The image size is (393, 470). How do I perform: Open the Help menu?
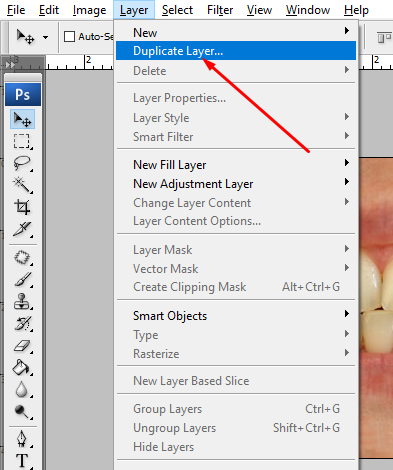(x=356, y=10)
